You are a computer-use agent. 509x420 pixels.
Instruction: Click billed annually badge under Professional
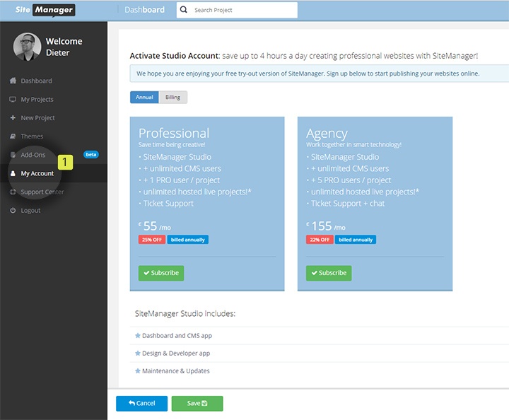187,240
